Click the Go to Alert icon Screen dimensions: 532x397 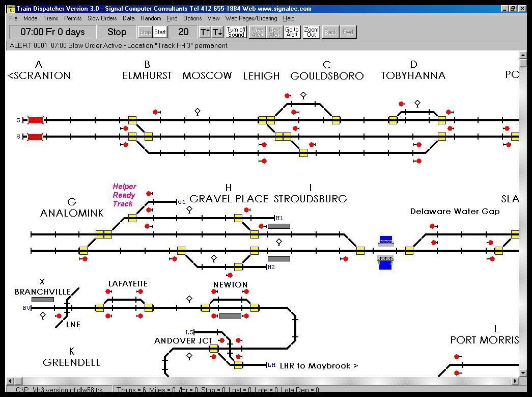click(292, 32)
